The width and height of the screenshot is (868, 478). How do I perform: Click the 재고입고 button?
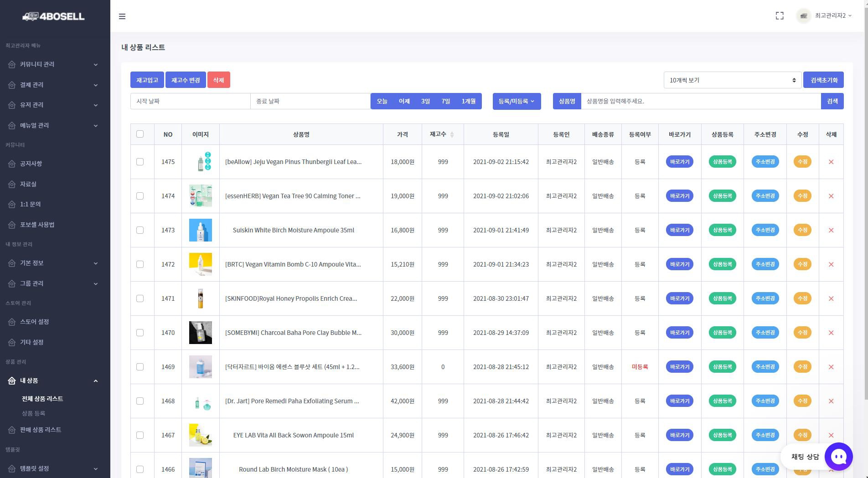147,80
